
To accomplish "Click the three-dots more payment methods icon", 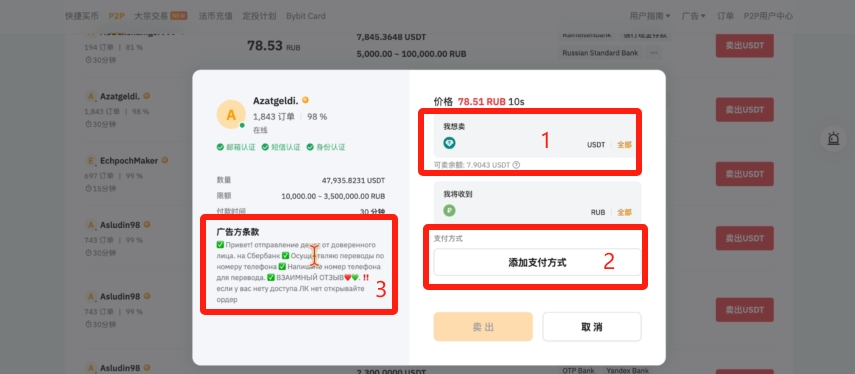I will [x=653, y=53].
